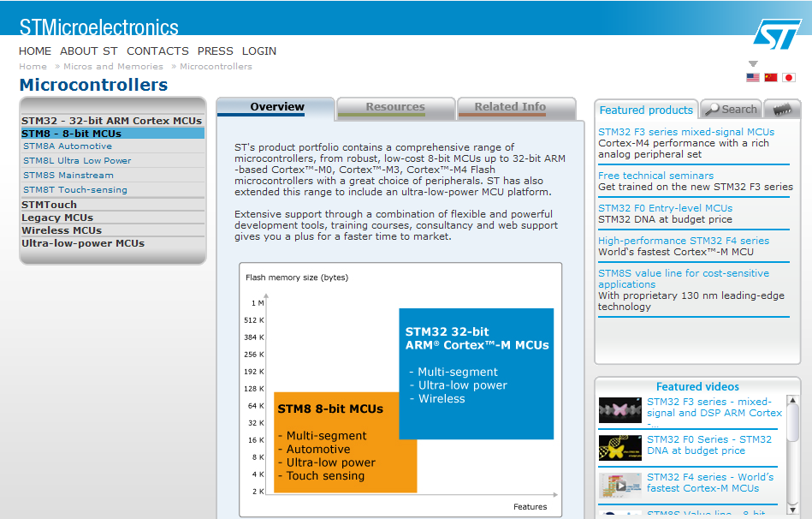The height and width of the screenshot is (519, 812).
Task: Click LOGIN in top navigation
Action: 259,51
